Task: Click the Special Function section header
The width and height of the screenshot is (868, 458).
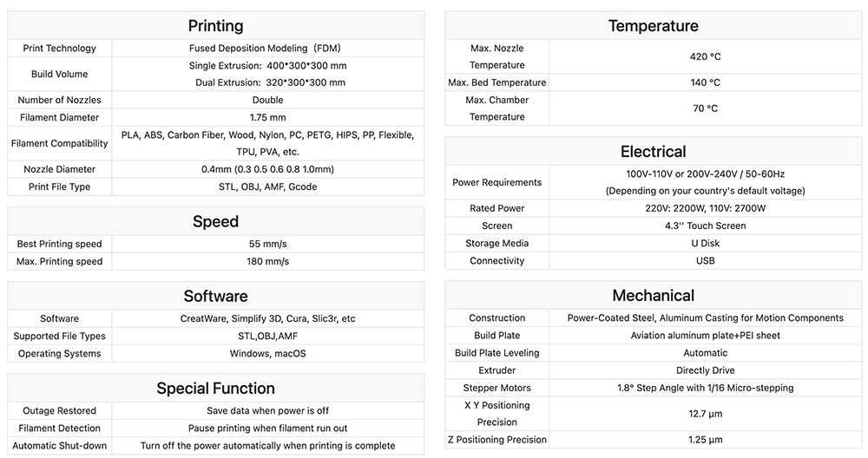Action: click(216, 389)
